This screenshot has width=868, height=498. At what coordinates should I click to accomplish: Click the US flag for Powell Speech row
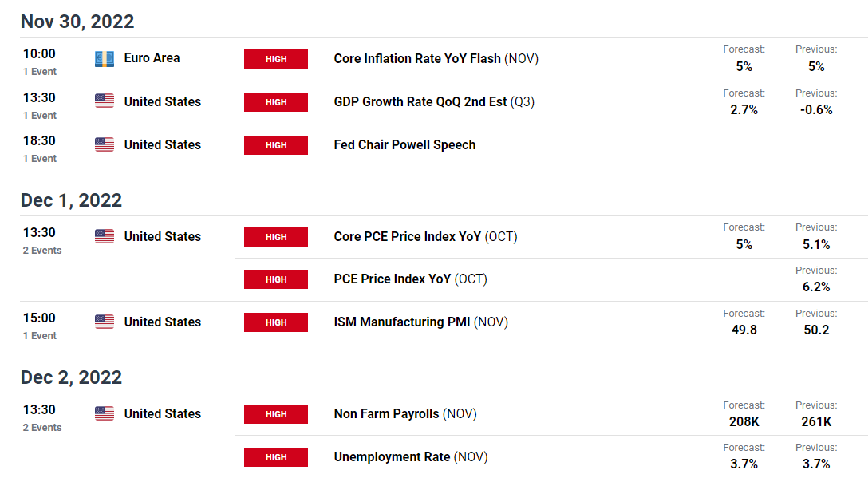point(104,144)
